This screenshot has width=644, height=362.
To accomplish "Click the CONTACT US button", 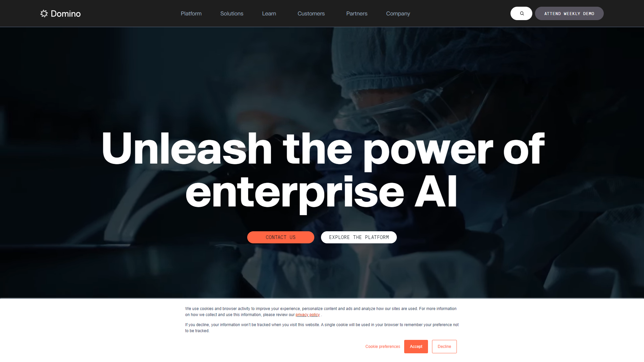I will pyautogui.click(x=280, y=237).
